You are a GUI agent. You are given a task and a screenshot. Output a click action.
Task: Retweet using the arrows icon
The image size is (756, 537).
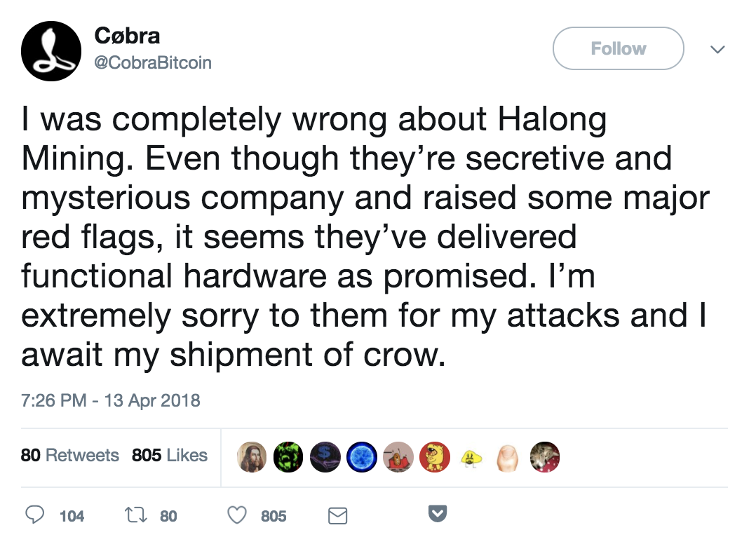coord(136,515)
